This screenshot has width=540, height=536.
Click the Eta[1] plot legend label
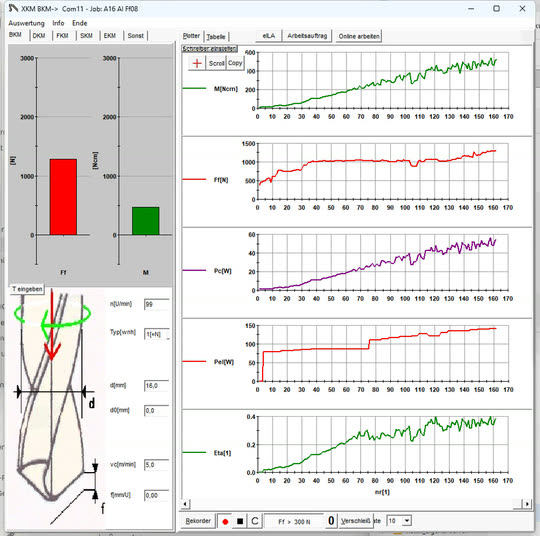[x=222, y=453]
